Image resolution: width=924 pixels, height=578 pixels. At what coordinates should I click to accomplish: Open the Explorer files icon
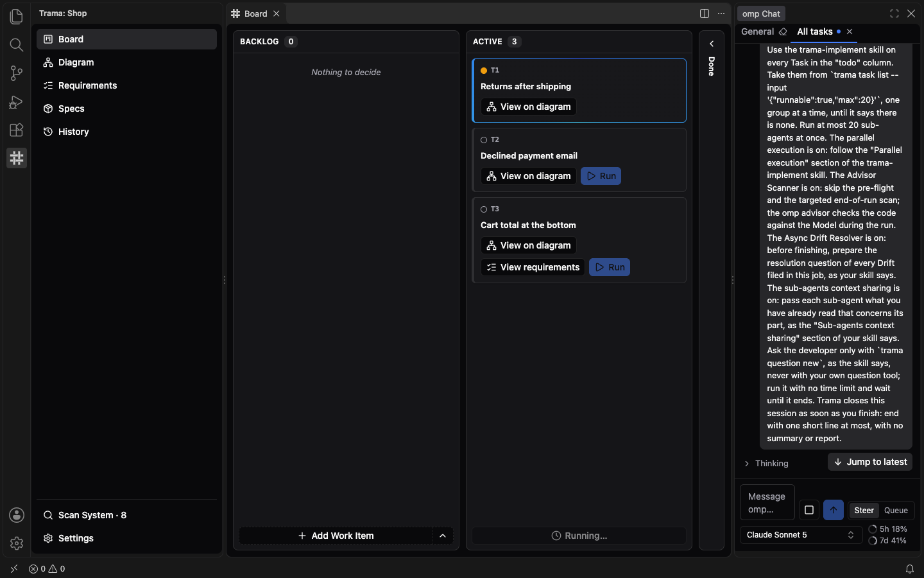(17, 17)
